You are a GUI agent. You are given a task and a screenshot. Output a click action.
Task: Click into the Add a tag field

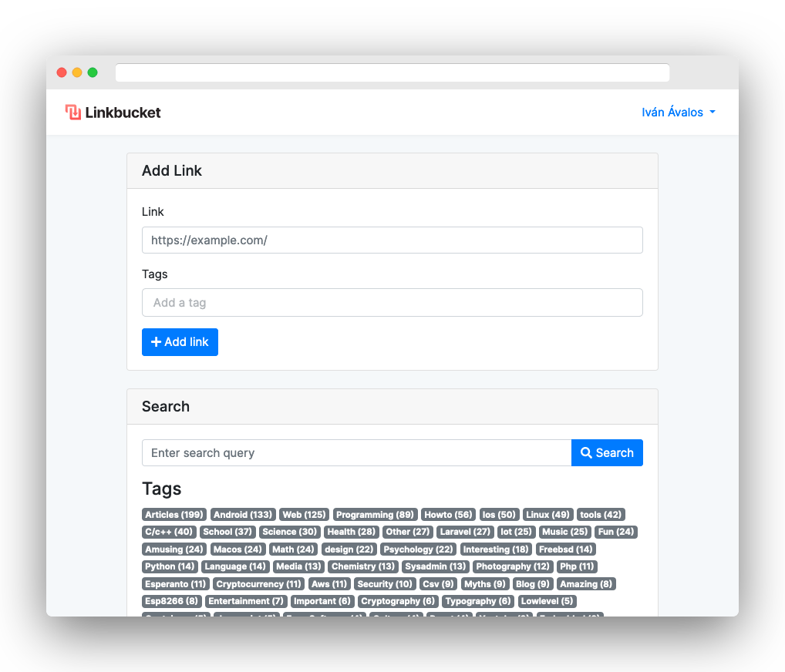[392, 302]
